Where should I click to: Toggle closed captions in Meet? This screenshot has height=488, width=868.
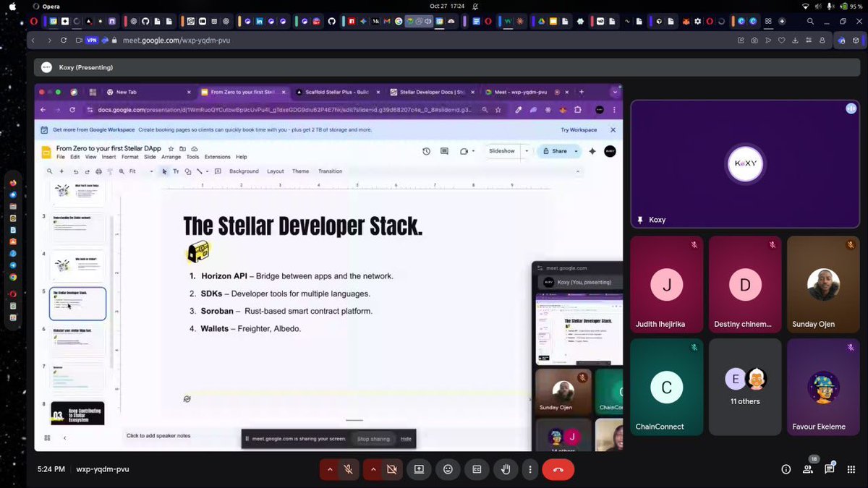pyautogui.click(x=477, y=469)
